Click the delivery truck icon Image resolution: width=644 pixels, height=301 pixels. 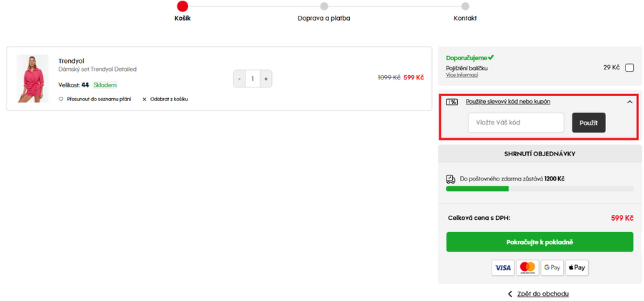pos(451,178)
